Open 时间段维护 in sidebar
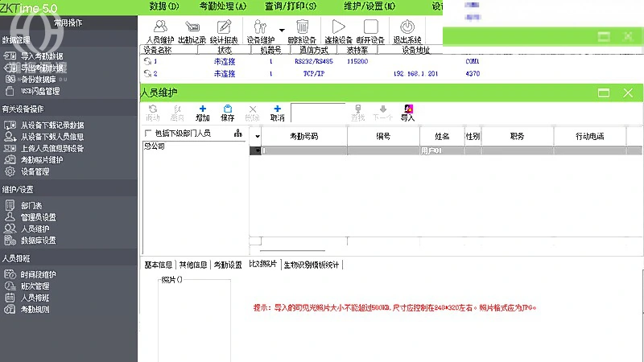 (x=38, y=274)
